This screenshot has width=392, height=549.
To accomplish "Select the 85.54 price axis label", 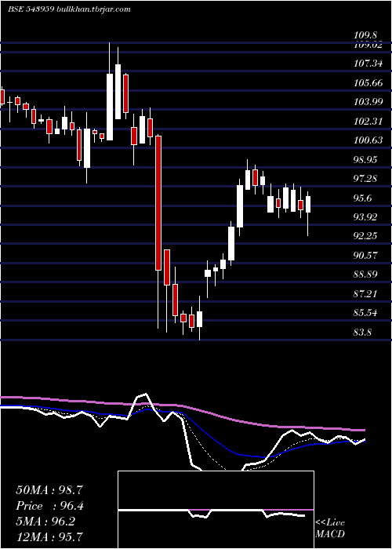I will pos(365,313).
